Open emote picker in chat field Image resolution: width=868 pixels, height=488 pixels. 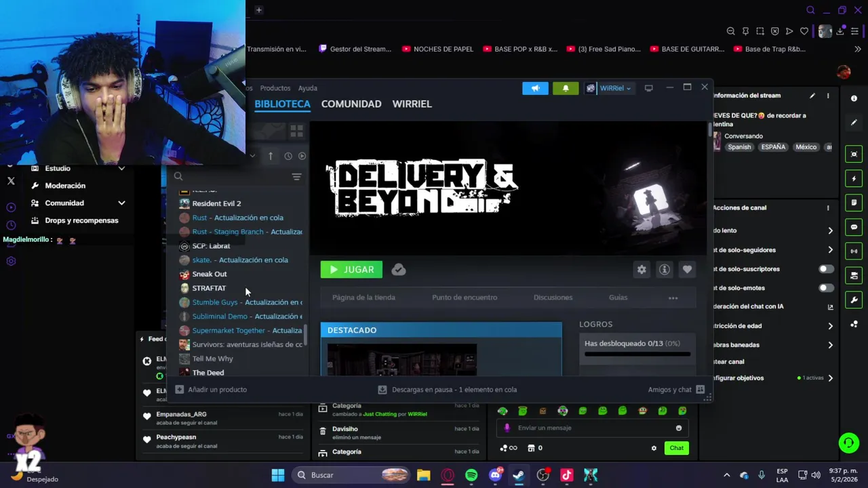pyautogui.click(x=679, y=428)
